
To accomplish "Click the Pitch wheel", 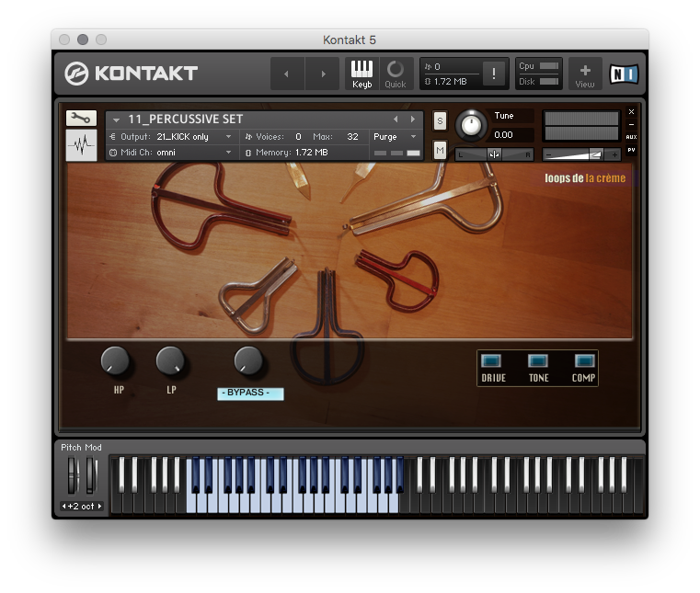I will [73, 475].
